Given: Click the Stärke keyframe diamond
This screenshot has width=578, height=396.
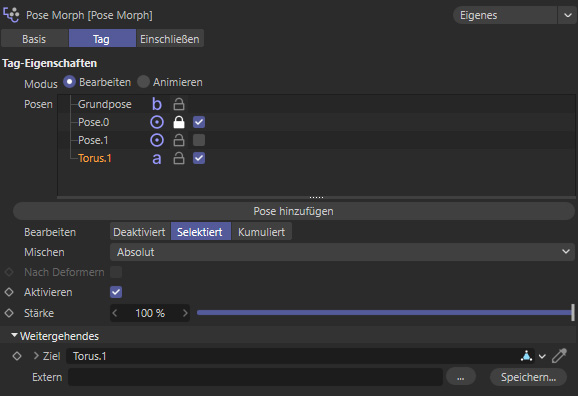Looking at the screenshot, I should tap(9, 313).
